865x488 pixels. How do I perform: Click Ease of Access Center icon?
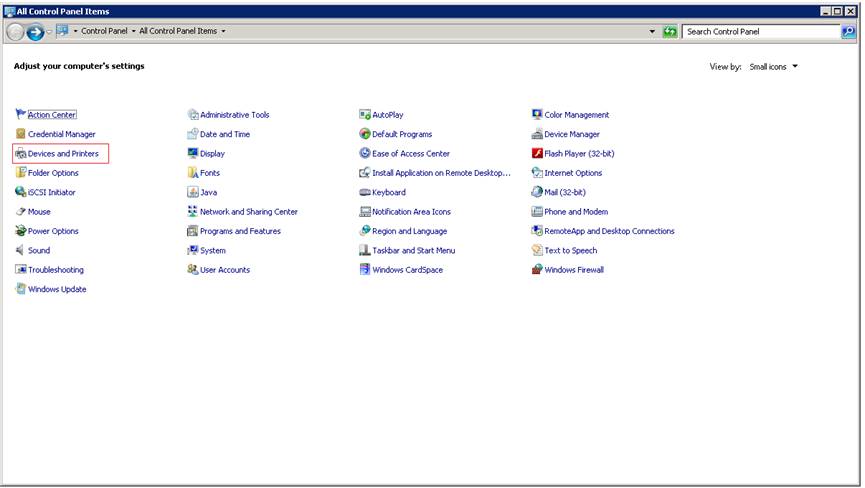pyautogui.click(x=365, y=153)
